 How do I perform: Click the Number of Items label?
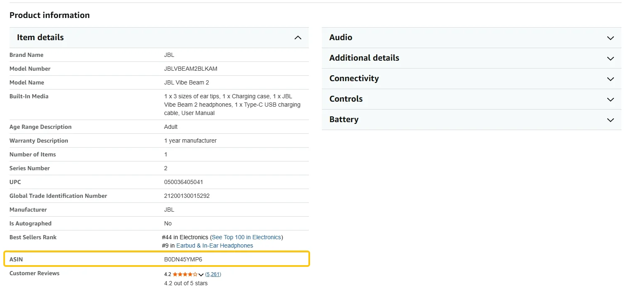[33, 154]
